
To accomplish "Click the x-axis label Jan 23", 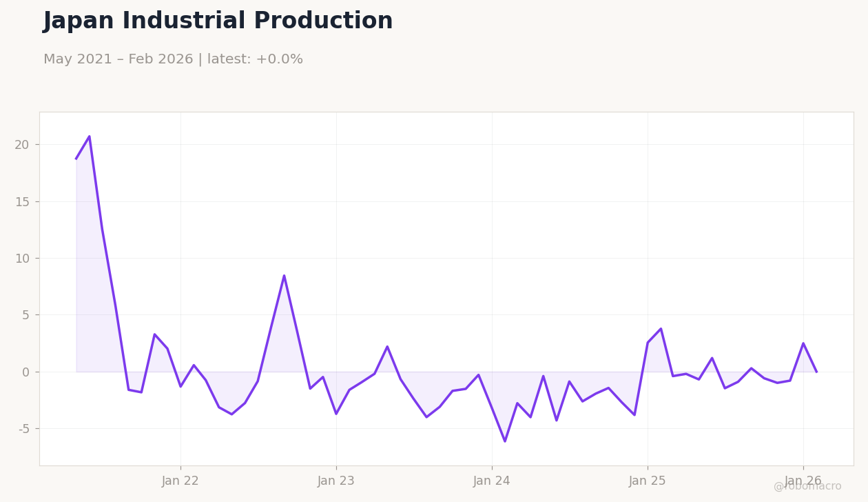I will (336, 481).
